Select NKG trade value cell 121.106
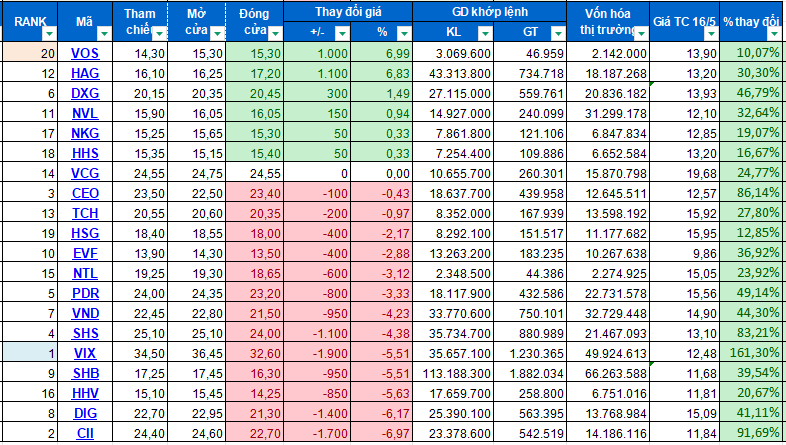This screenshot has height=445, width=786. click(530, 133)
